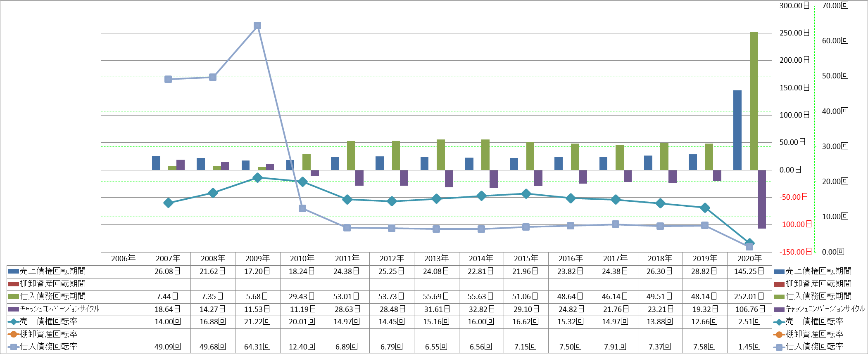Select 売上債権回転期間 in the right-hand legend

[813, 271]
